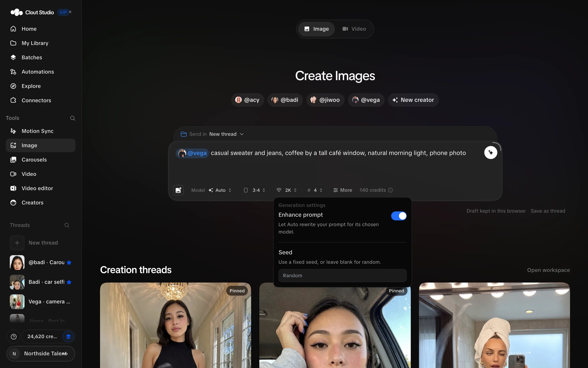Screen dimensions: 588x368
Task: Open My Library
Action: (41, 43)
